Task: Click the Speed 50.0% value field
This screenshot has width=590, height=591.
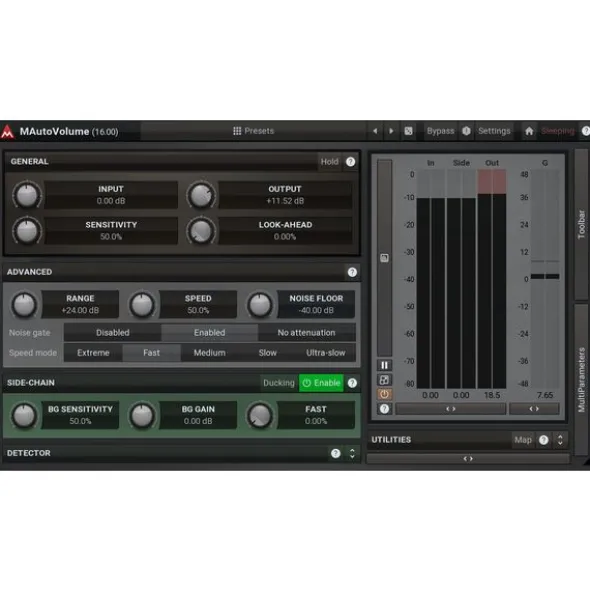Action: (x=198, y=304)
